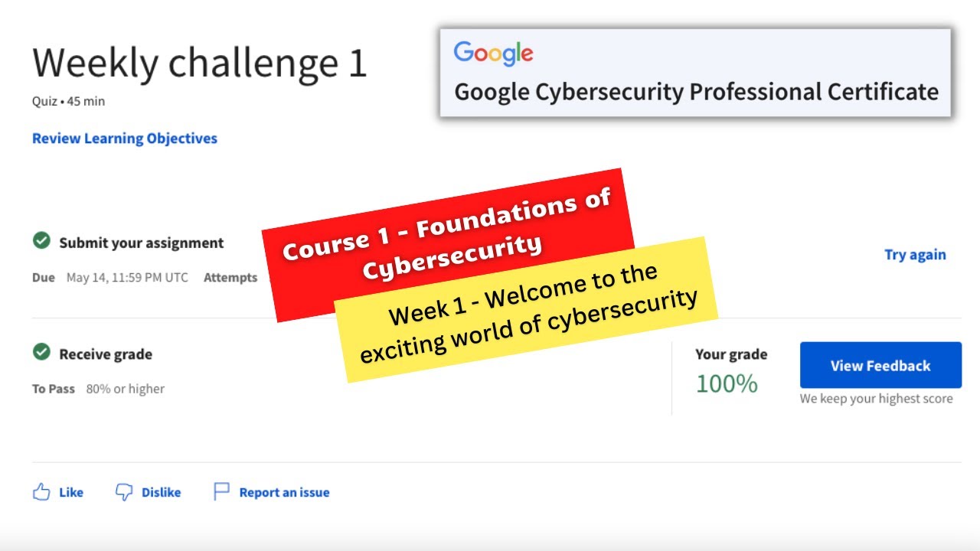The height and width of the screenshot is (551, 980).
Task: Click the thumbs-up Like icon
Action: pos(41,492)
